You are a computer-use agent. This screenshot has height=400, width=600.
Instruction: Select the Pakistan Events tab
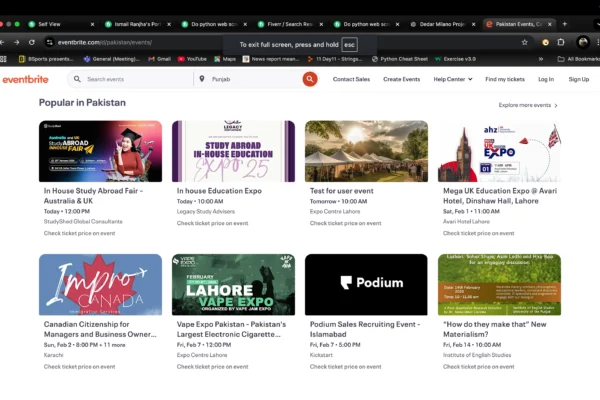[x=519, y=24]
